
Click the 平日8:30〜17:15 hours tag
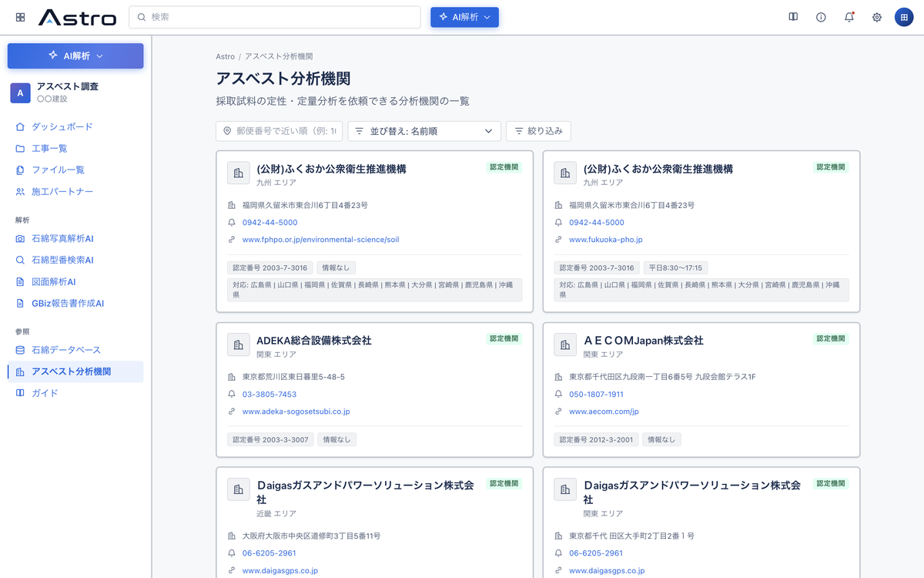pos(675,267)
